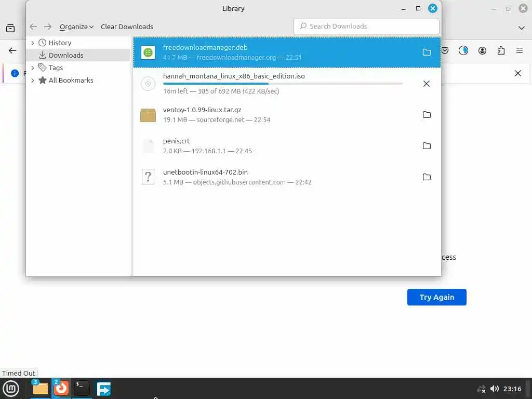Focus the Search Downloads field
The height and width of the screenshot is (399, 532).
point(366,26)
